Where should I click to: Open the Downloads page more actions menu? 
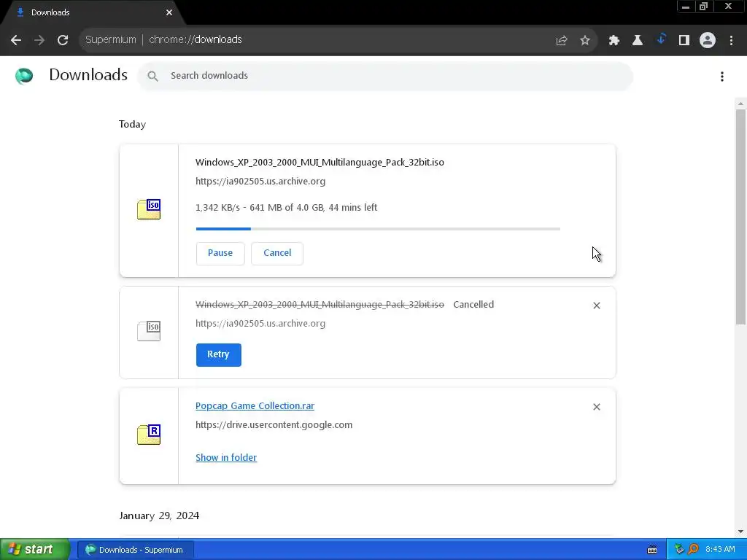[722, 76]
